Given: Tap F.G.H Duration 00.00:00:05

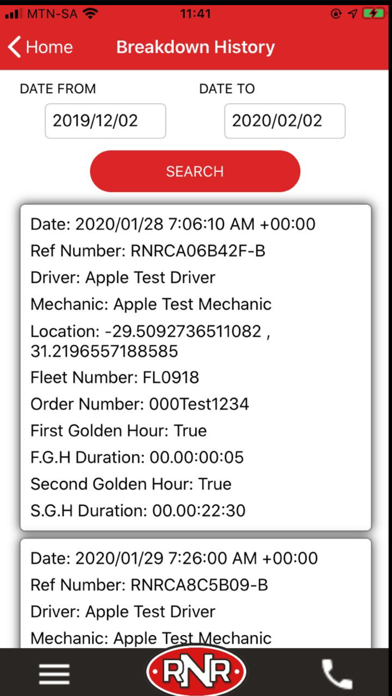Looking at the screenshot, I should click(137, 457).
